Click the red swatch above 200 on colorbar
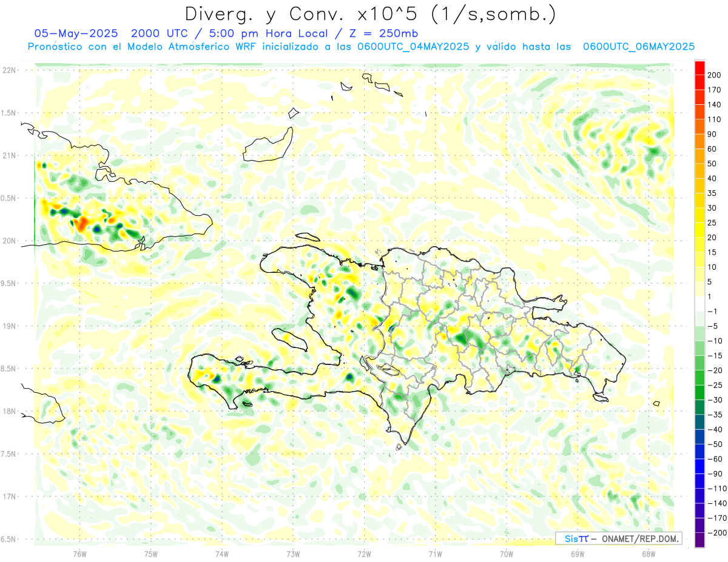 click(x=699, y=68)
